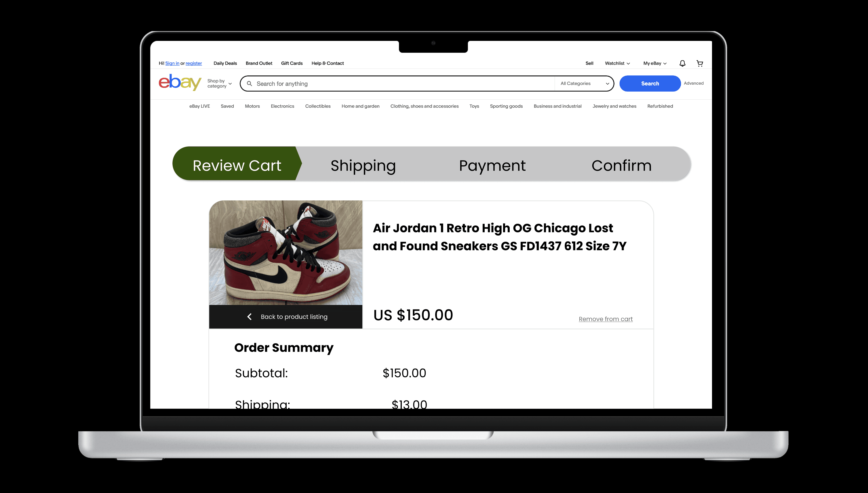
Task: Focus the Search for anything field
Action: [403, 84]
